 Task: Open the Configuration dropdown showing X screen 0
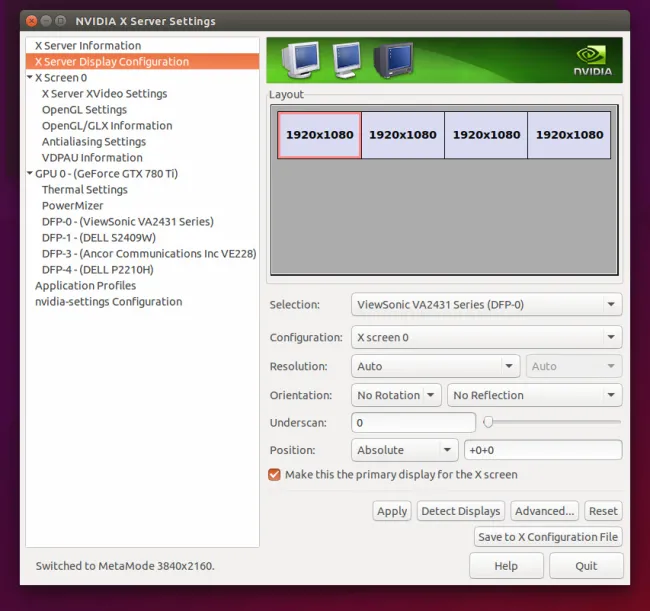click(486, 337)
